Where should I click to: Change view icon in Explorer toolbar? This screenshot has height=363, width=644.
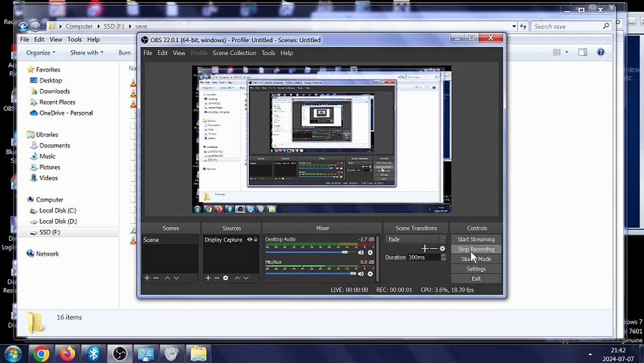[557, 52]
